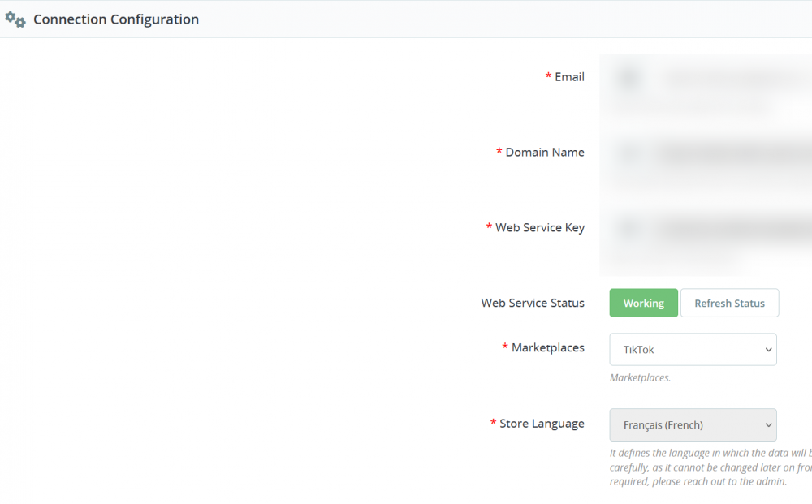The width and height of the screenshot is (812, 504).
Task: Click the Web Service Key label
Action: click(x=539, y=228)
